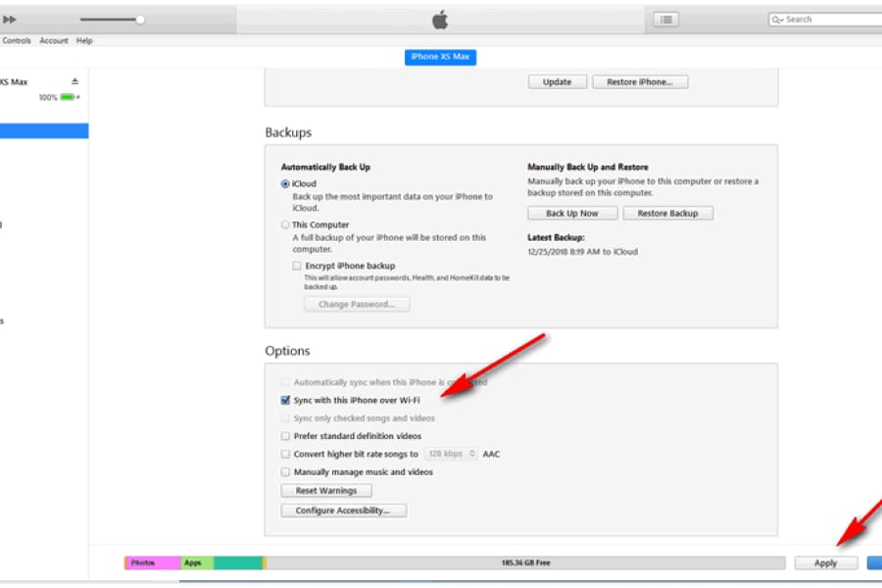Open the list view icon button

(x=666, y=20)
